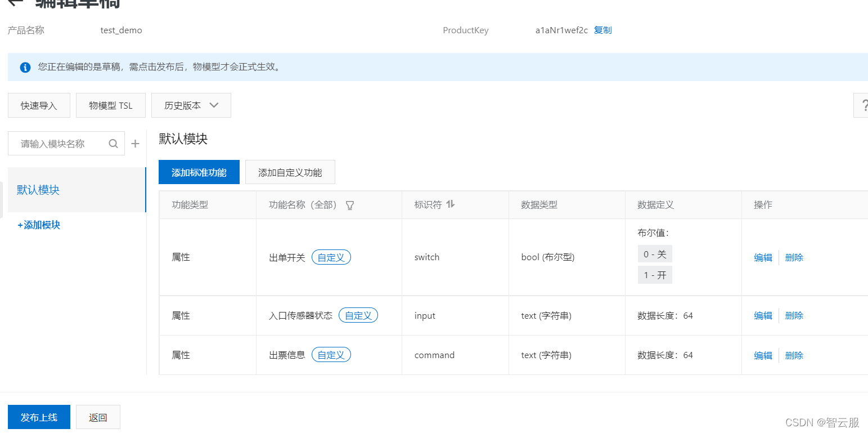
Task: Click the product name test_demo
Action: coord(121,30)
